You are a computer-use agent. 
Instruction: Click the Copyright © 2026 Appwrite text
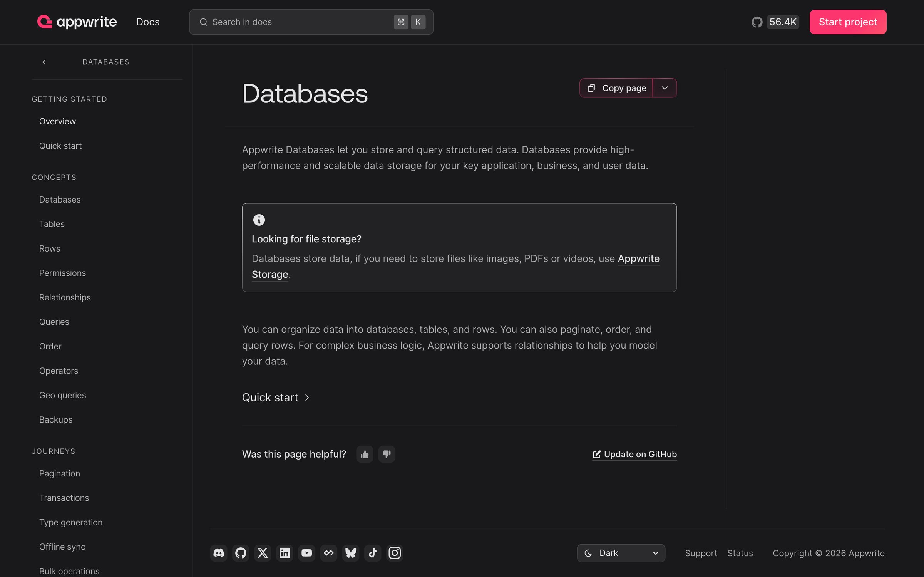pyautogui.click(x=829, y=553)
